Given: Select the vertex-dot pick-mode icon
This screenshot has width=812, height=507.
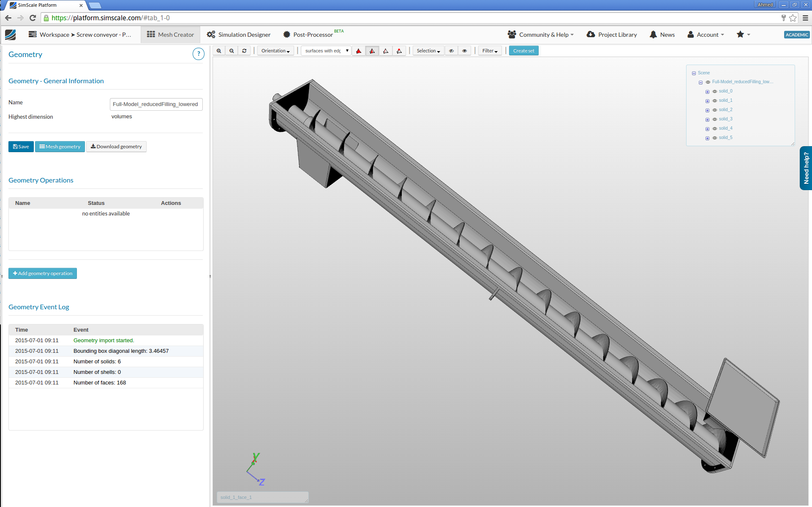Looking at the screenshot, I should [399, 51].
